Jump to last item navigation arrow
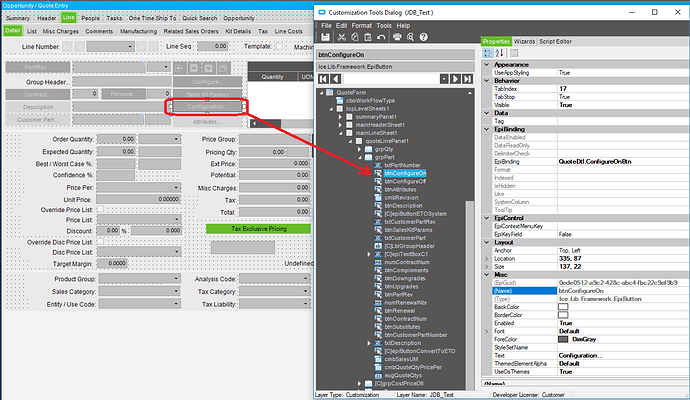The width and height of the screenshot is (690, 400). click(467, 79)
